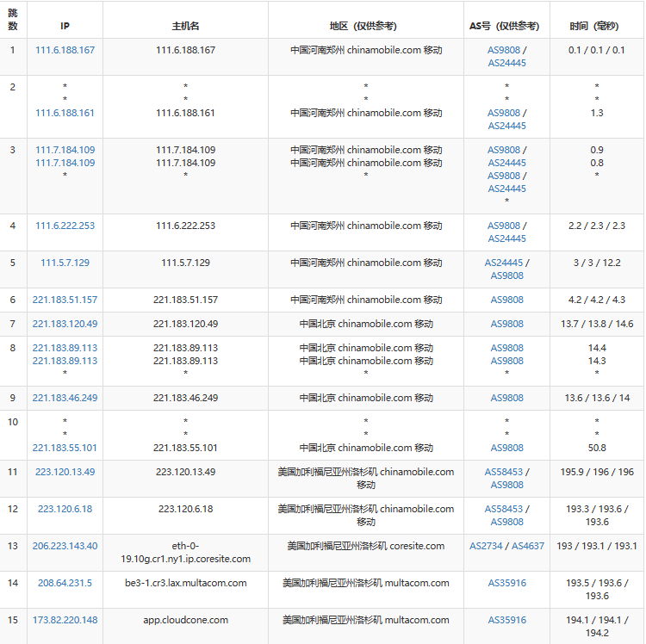Viewport: 646px width, 644px height.
Task: Click the 206.223.143.40 IP link
Action: click(65, 546)
